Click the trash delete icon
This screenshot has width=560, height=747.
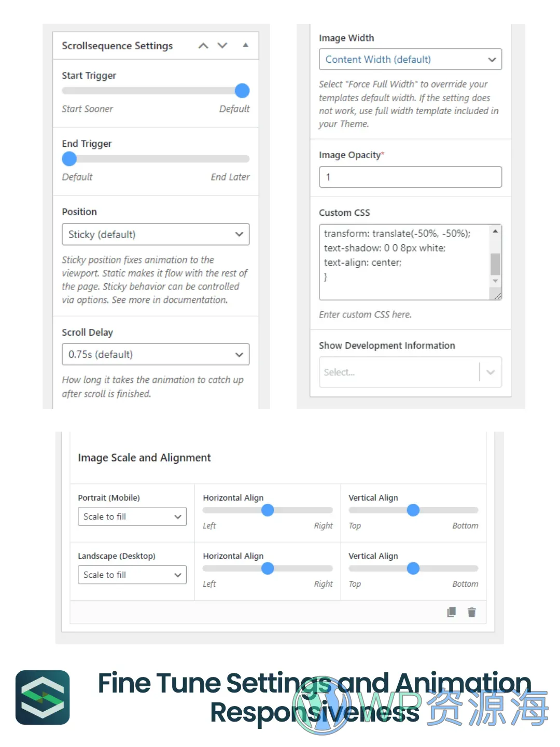point(471,612)
